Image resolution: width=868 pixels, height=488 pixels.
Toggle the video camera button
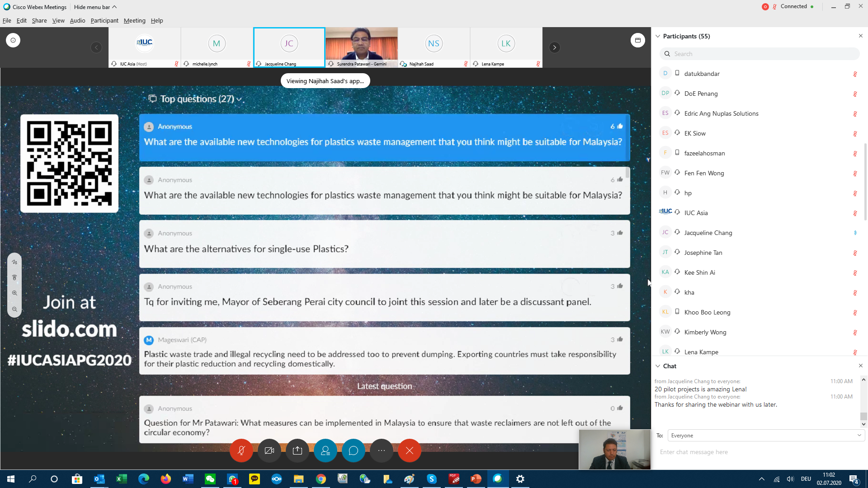[269, 450]
